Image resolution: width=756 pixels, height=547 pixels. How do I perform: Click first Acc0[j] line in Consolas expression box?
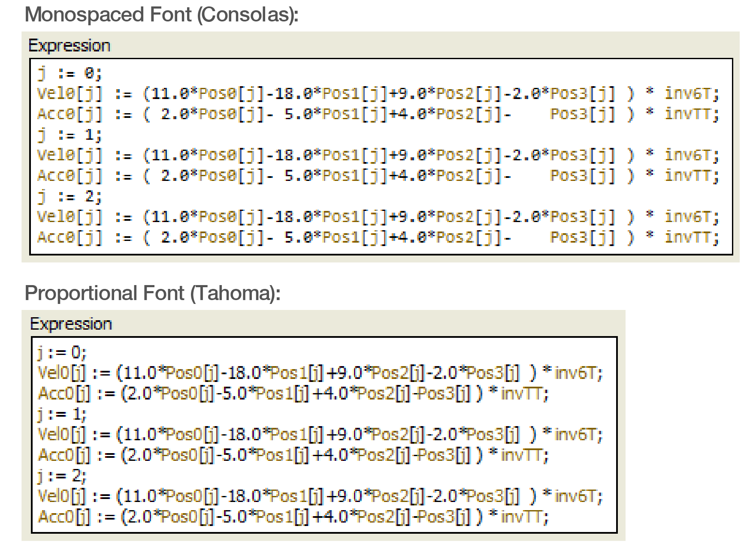(378, 114)
